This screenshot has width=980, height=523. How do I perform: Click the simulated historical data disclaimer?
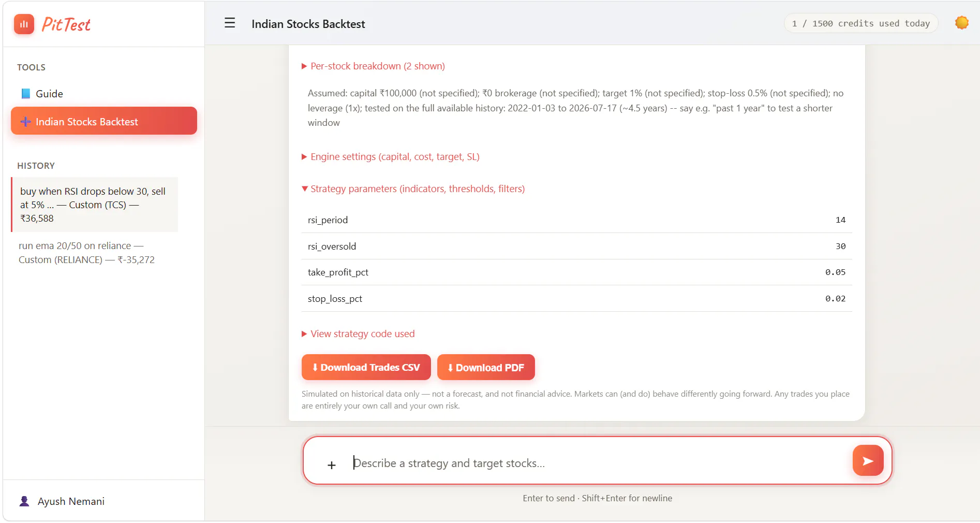575,400
